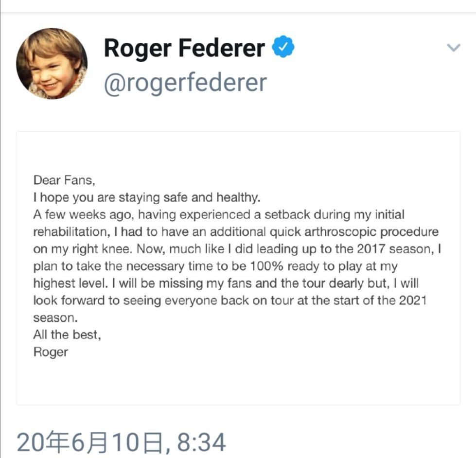The image size is (476, 458).
Task: Open Roger Federer's childhood profile photo
Action: (52, 64)
